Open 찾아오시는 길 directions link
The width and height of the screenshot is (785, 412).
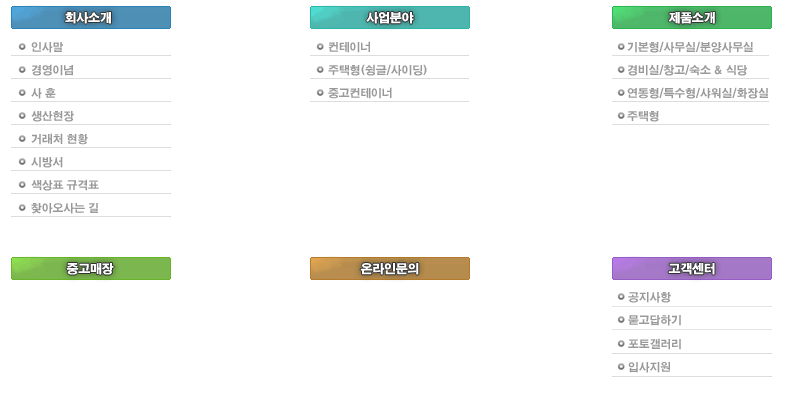click(x=65, y=208)
